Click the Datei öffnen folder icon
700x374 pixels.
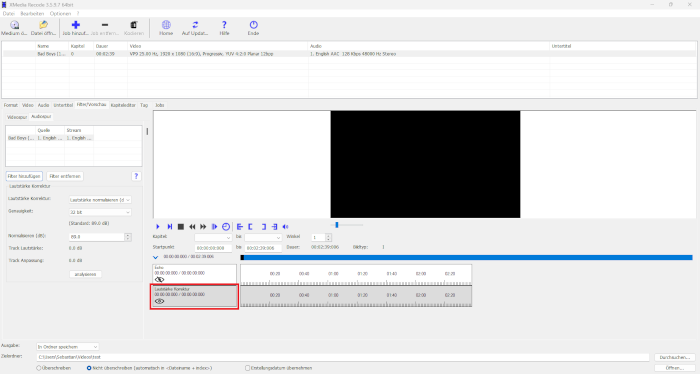43,25
